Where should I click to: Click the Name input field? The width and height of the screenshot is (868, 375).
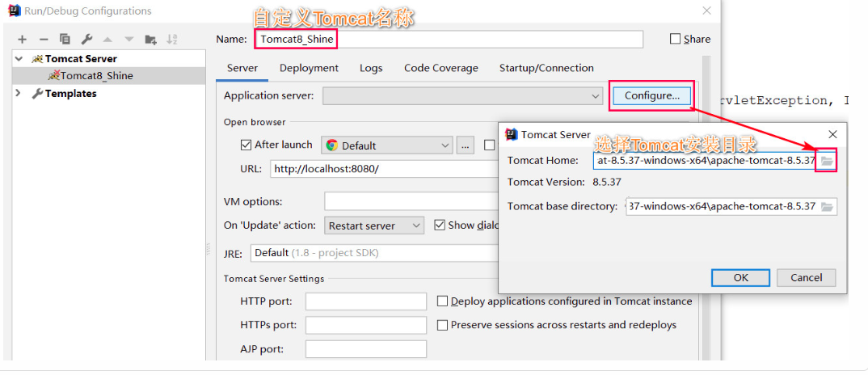(449, 40)
